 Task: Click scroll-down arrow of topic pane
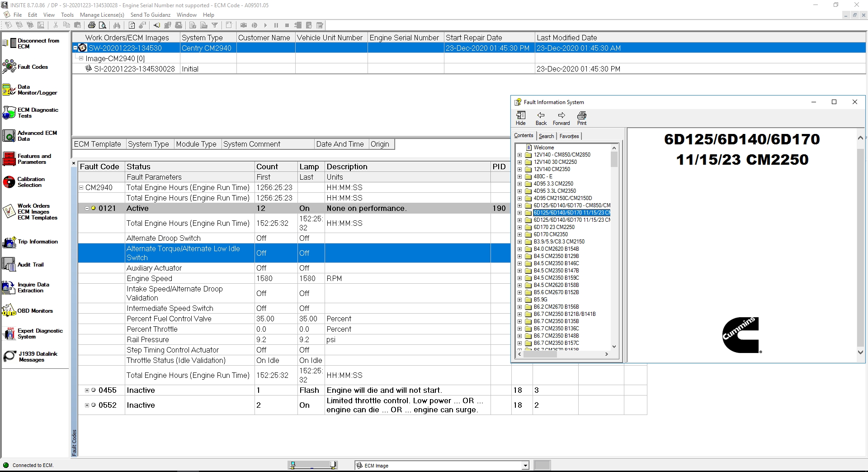coord(860,352)
